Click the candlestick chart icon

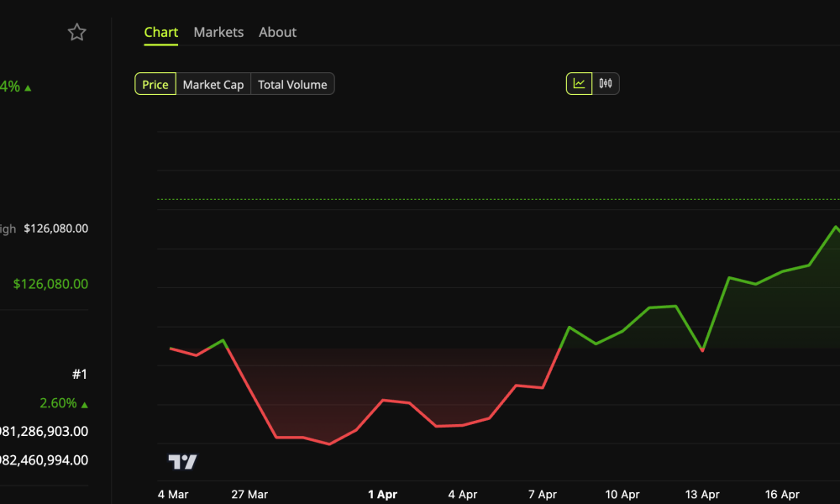(606, 83)
